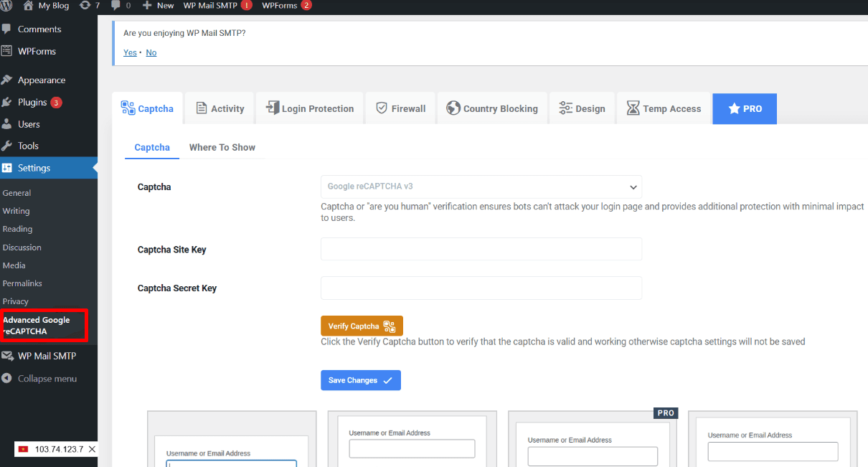
Task: Open Temp Access via the hourglass icon
Action: 633,108
